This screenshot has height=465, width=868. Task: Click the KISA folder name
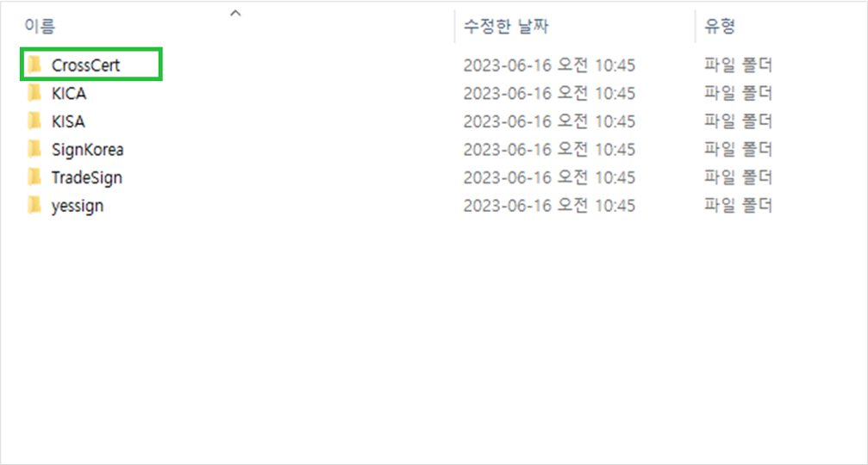pos(68,121)
